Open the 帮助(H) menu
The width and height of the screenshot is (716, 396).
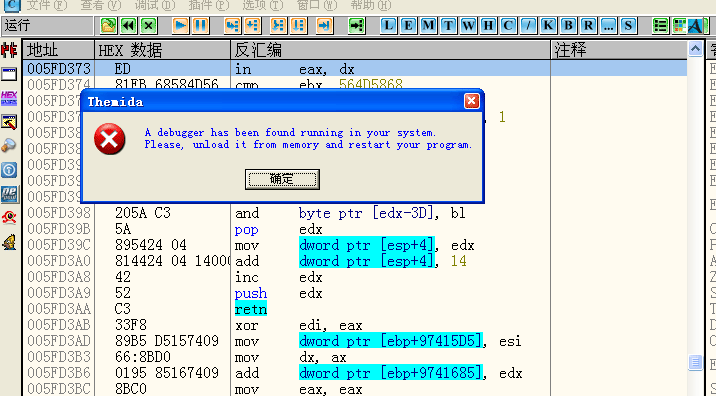370,5
